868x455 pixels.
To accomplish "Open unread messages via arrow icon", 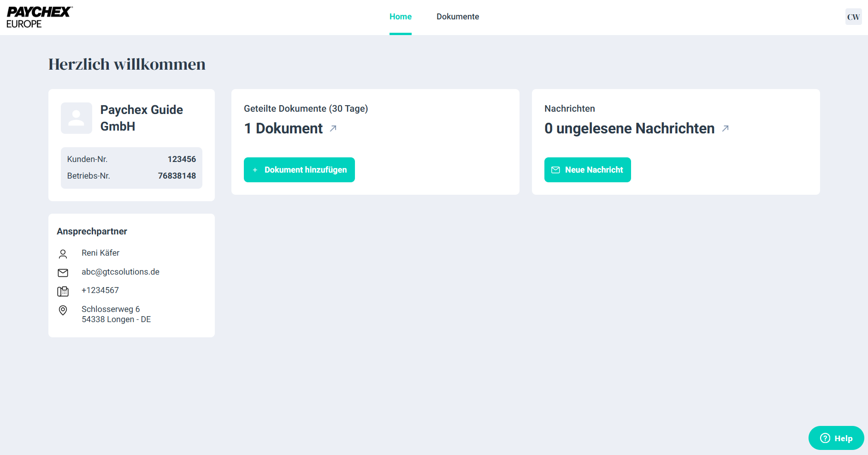I will point(725,128).
